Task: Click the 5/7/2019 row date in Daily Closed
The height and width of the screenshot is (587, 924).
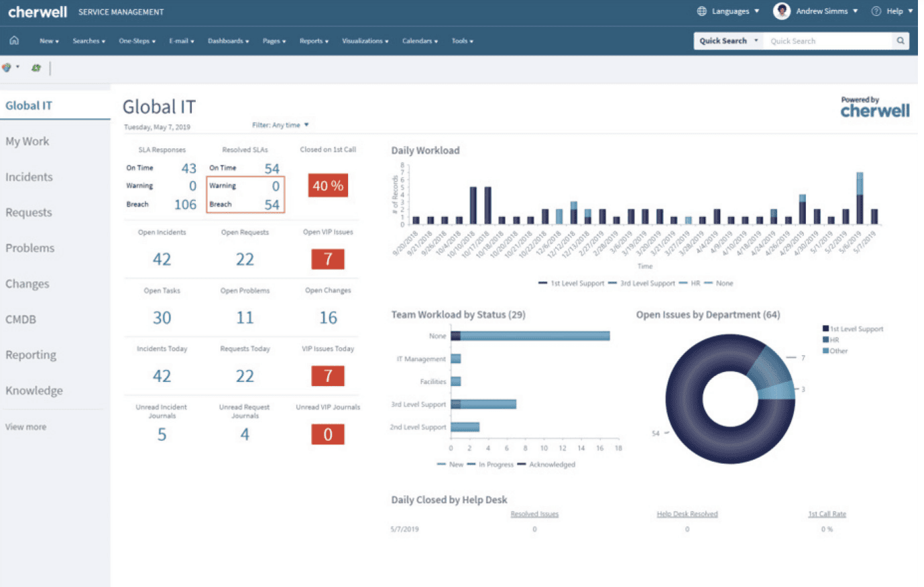Action: (x=404, y=529)
